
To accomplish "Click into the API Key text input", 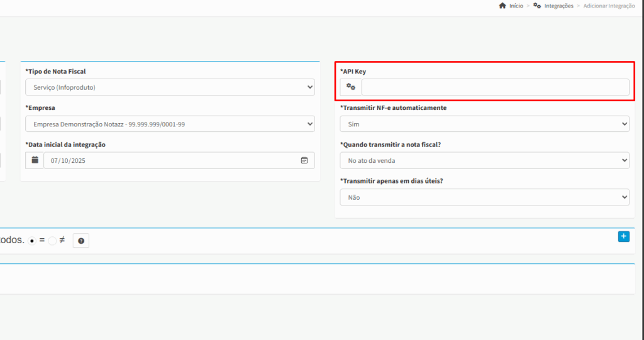I will point(495,87).
